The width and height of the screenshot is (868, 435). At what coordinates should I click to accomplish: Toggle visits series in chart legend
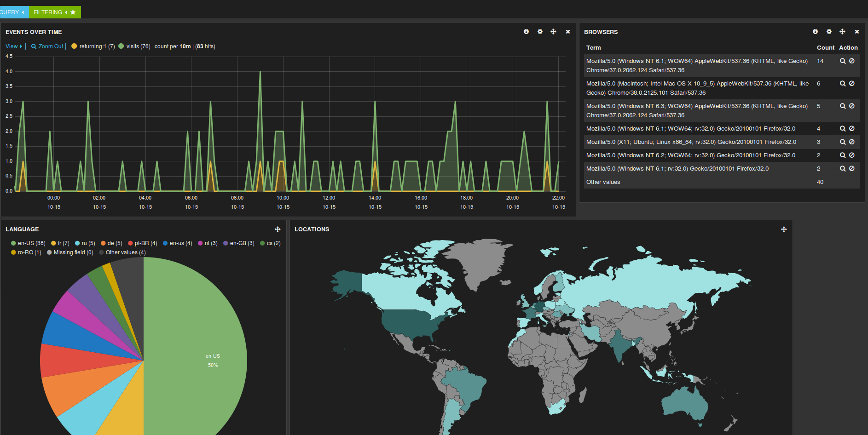click(134, 46)
